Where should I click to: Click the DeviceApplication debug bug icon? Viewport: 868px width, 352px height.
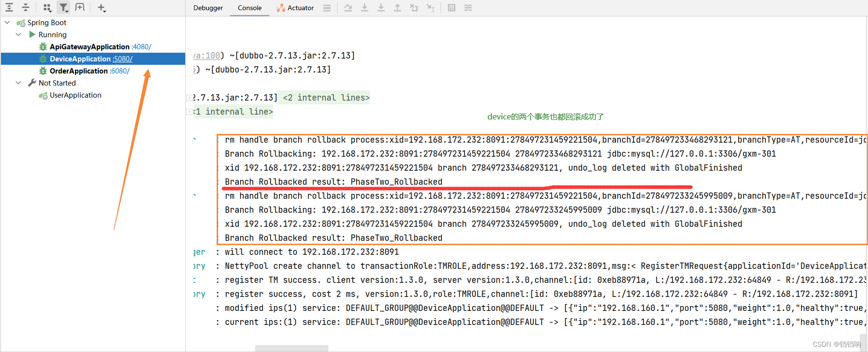(43, 59)
